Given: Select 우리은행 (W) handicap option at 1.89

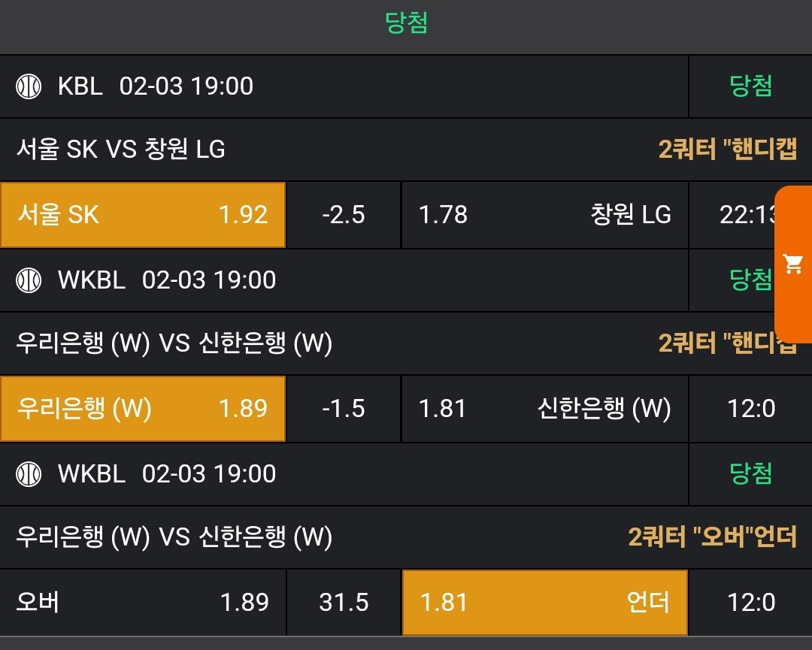Looking at the screenshot, I should (x=143, y=409).
